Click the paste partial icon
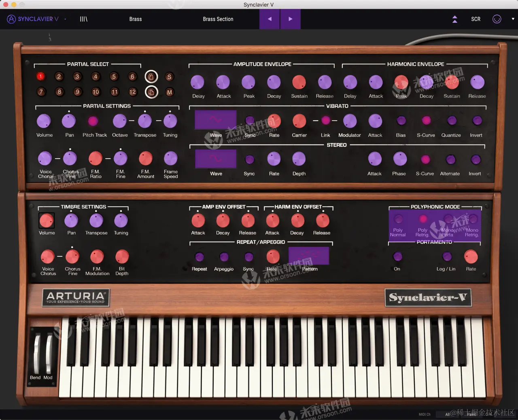This screenshot has height=420, width=518. [151, 92]
